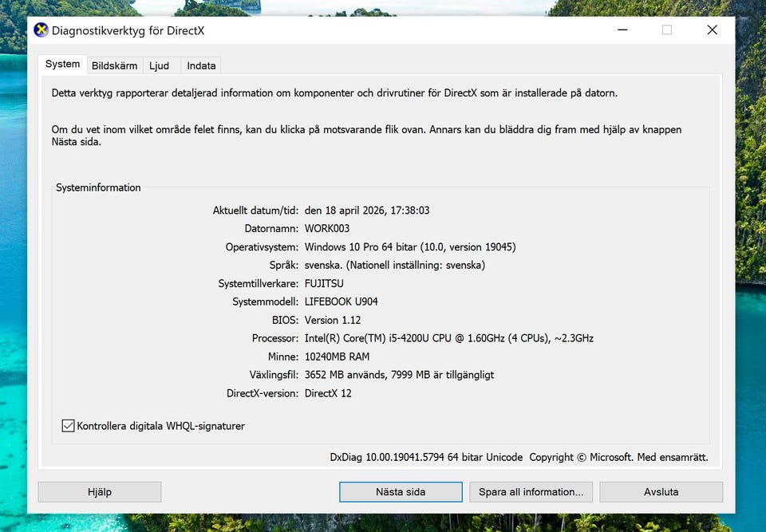Click the '3652 MB används' page file value
The height and width of the screenshot is (532, 766).
pos(399,375)
